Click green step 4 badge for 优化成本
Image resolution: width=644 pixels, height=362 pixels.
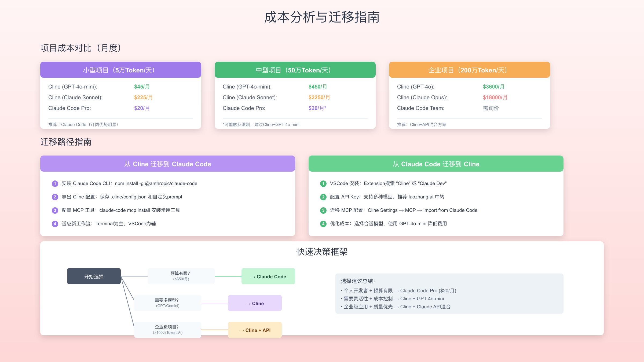point(323,224)
